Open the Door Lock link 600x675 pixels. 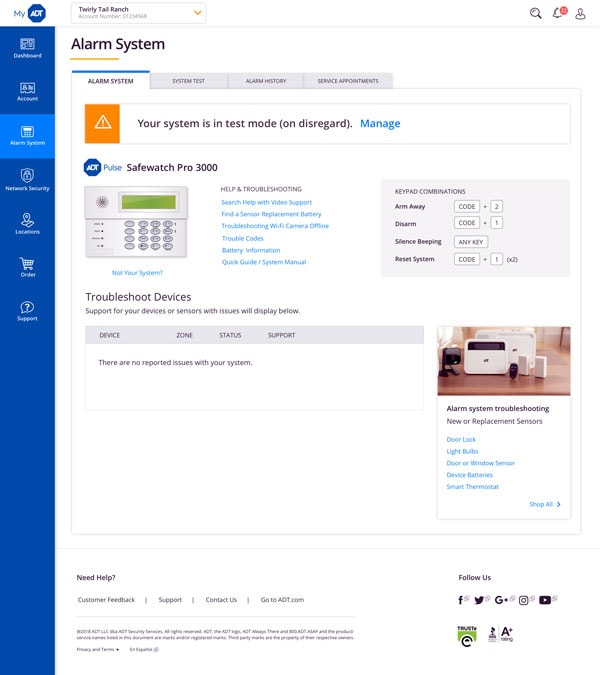pyautogui.click(x=461, y=440)
